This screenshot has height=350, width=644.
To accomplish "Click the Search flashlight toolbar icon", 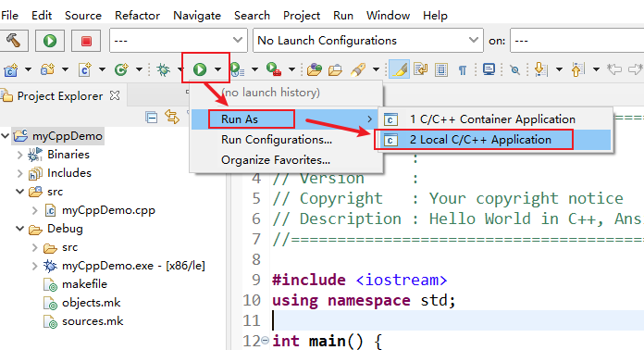I will [x=358, y=69].
